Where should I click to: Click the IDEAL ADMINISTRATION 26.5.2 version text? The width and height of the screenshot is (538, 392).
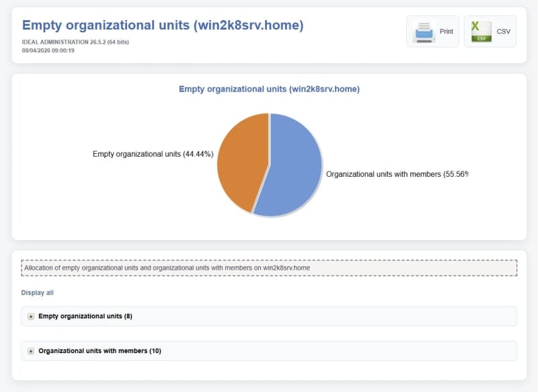(75, 42)
